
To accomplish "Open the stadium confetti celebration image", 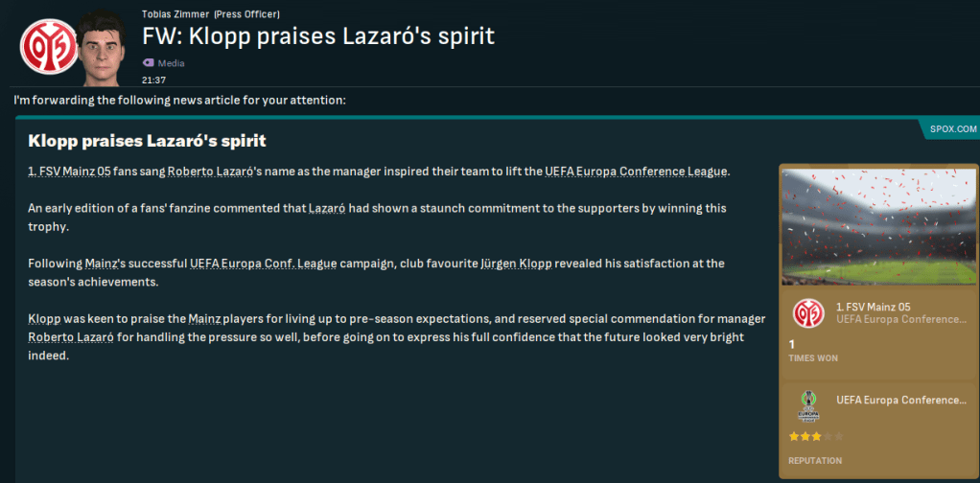I will click(x=874, y=226).
